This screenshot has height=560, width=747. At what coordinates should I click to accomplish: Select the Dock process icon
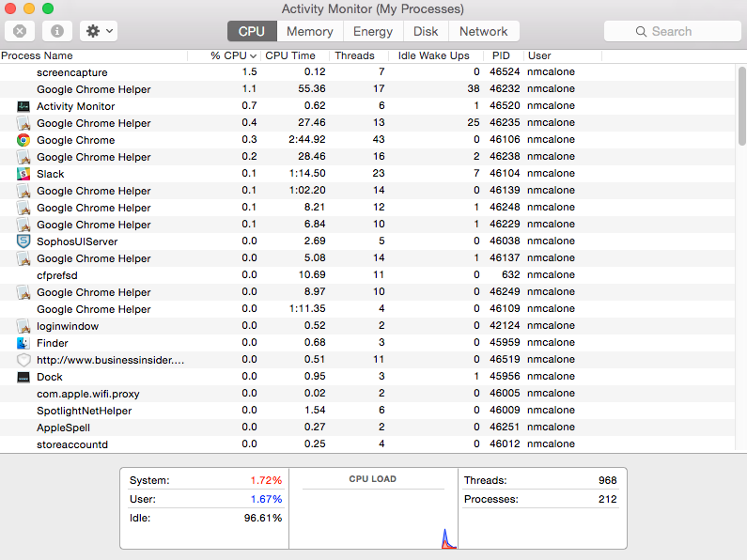23,377
